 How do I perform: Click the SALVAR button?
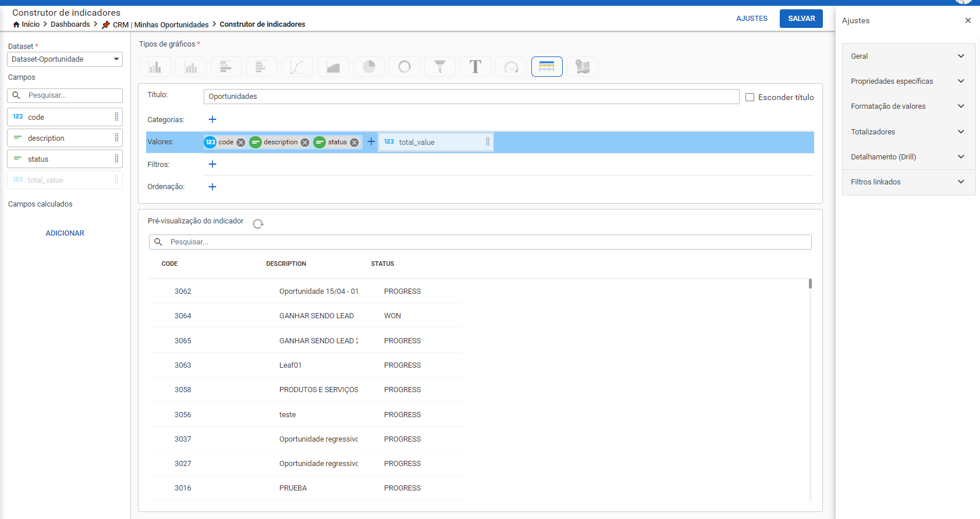pos(801,19)
